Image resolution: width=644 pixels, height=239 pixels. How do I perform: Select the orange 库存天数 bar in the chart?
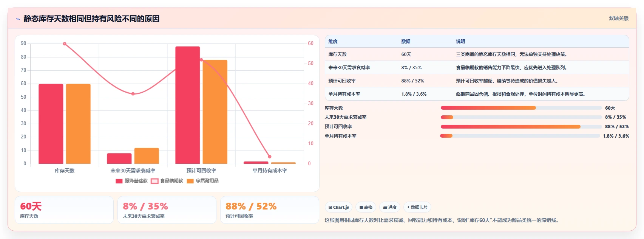[78, 124]
